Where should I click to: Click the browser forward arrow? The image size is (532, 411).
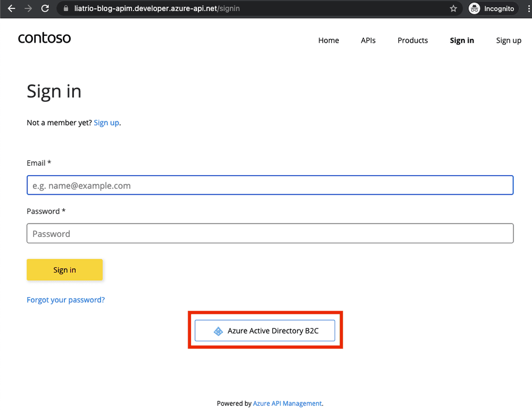point(28,9)
